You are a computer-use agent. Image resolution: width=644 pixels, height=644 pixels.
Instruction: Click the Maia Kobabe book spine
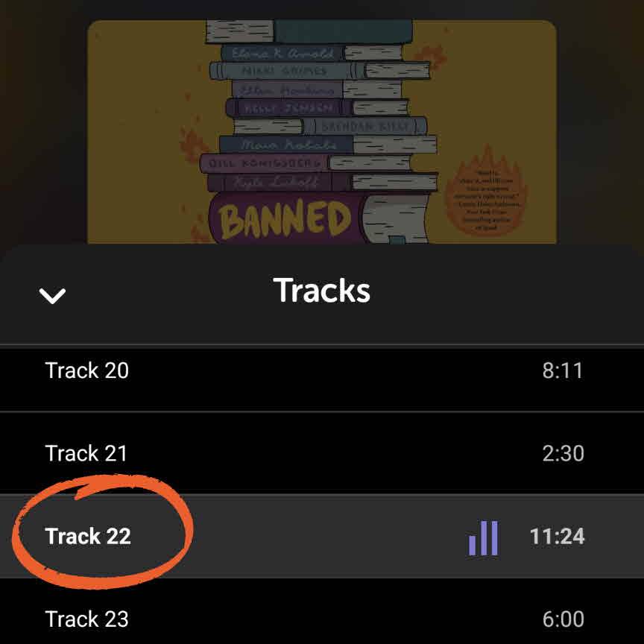tap(286, 144)
